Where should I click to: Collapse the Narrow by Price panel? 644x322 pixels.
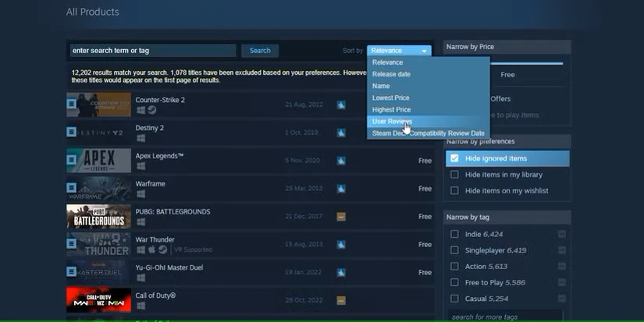(507, 47)
